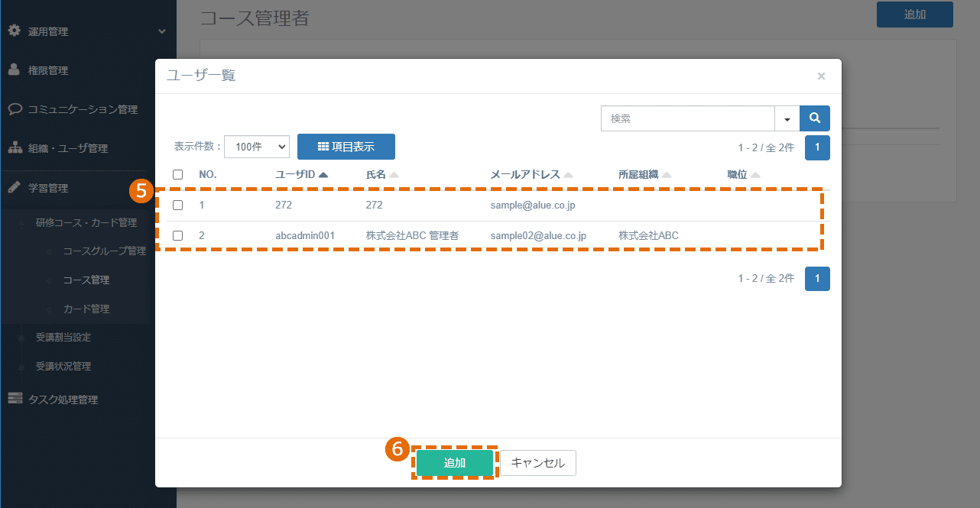Screen dimensions: 980x508
Task: Expand the 運用管理 chevron
Action: pos(161,31)
